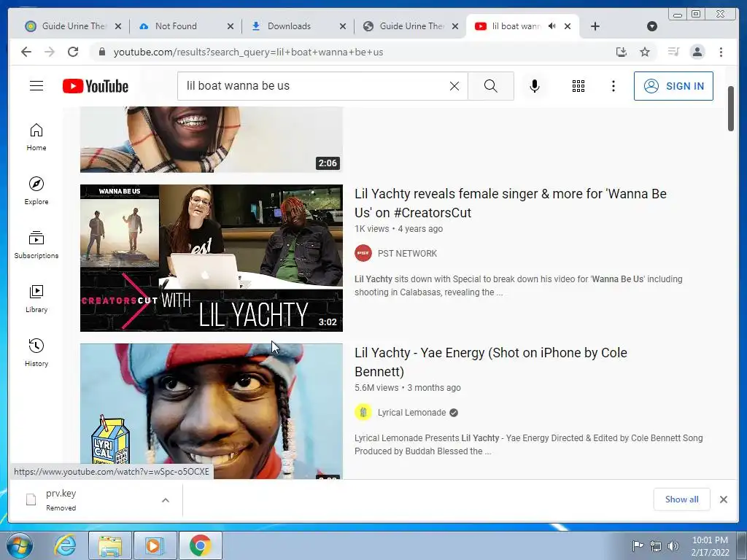Screen dimensions: 747x560
Task: Open the Yae Energy video thumbnail
Action: pos(212,411)
